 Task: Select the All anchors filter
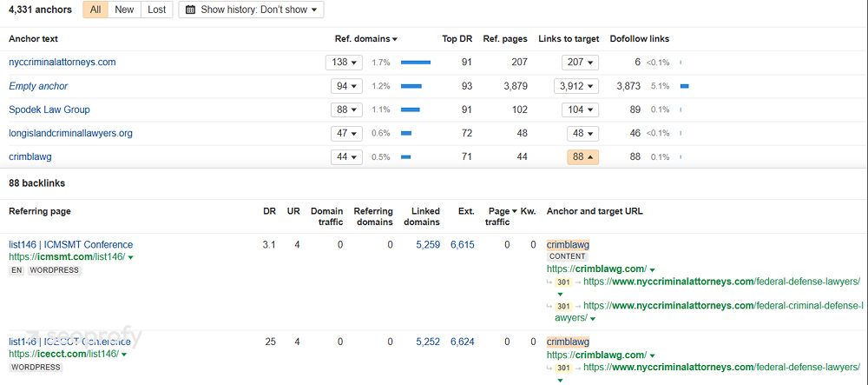(x=95, y=10)
